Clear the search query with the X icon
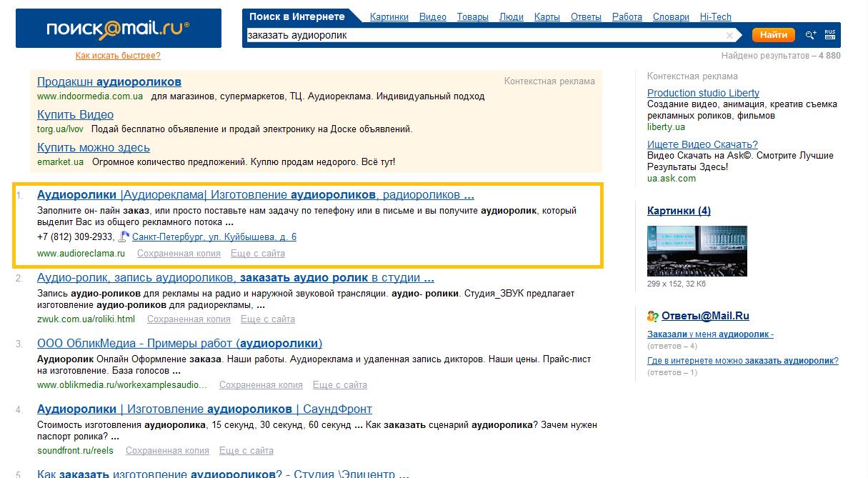Screen dimensions: 868x478 click(x=729, y=35)
